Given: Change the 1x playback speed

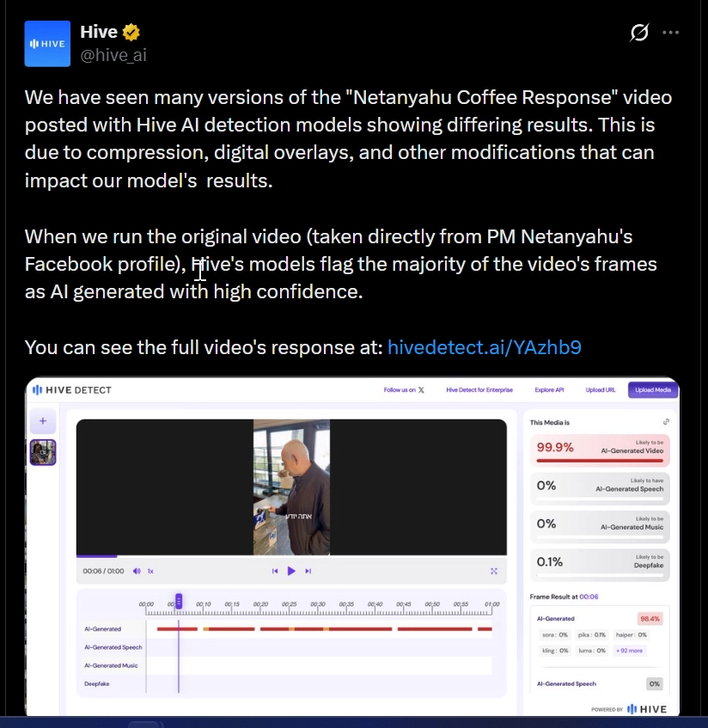Looking at the screenshot, I should [150, 571].
